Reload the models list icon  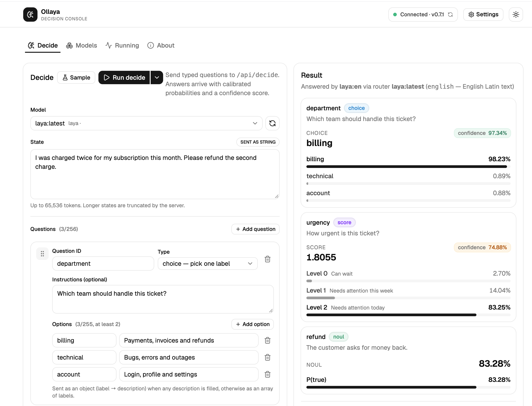(x=272, y=123)
